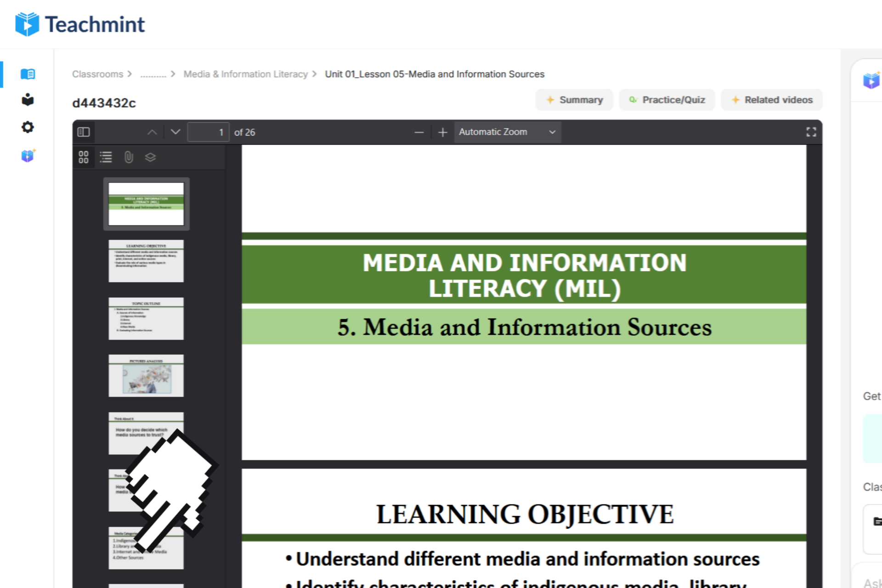This screenshot has height=588, width=882.
Task: Zoom in with plus button
Action: [442, 132]
